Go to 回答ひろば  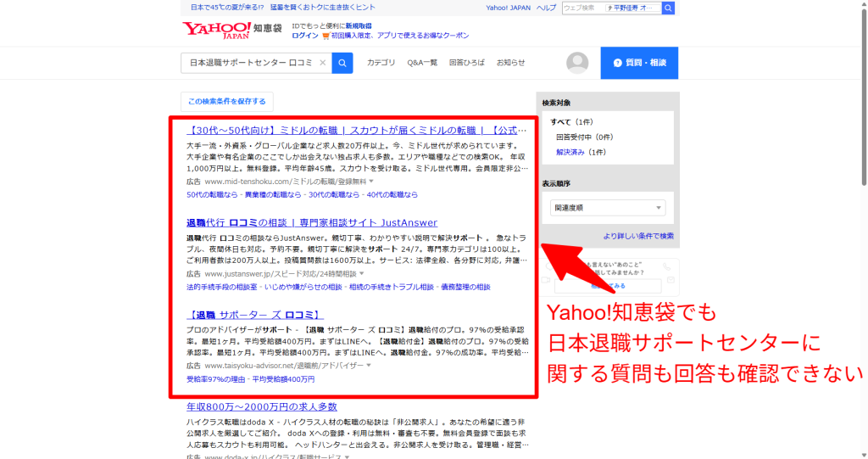[x=467, y=63]
